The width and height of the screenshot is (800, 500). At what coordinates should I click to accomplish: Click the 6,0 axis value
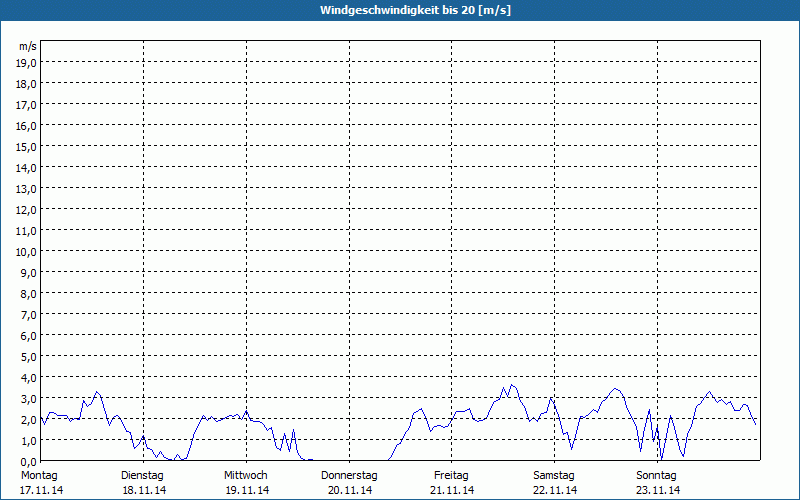click(x=28, y=336)
